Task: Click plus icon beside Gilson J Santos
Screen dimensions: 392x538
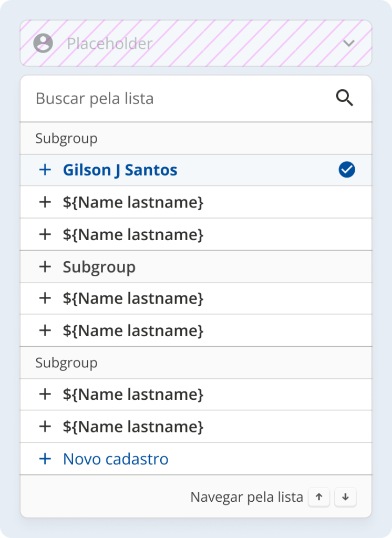Action: coord(45,170)
